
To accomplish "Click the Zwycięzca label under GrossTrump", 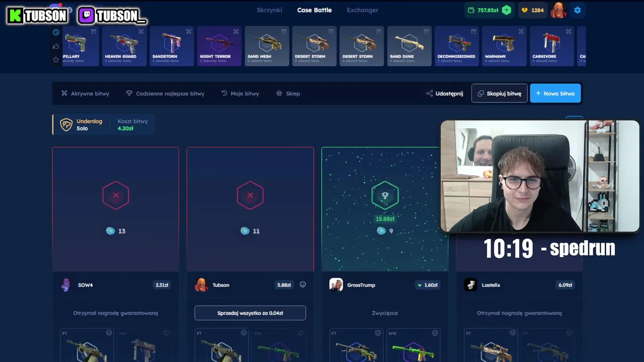I will tap(385, 313).
